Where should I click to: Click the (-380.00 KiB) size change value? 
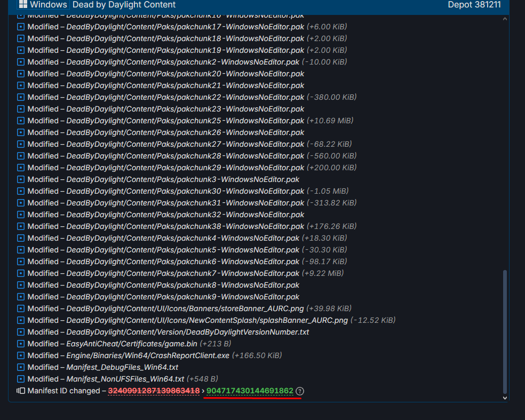coord(332,97)
